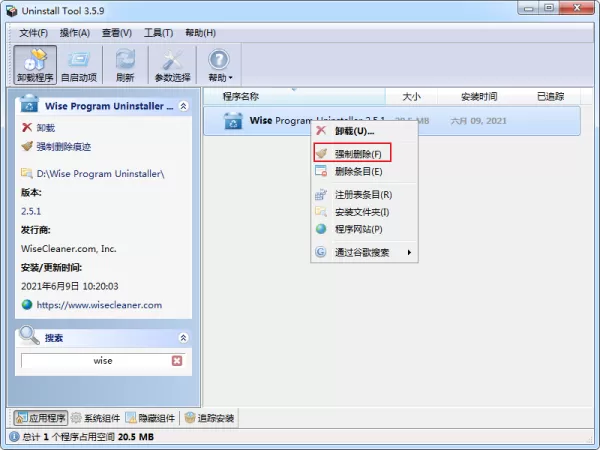
Task: Sort by the 已追踪 column header
Action: tap(550, 96)
